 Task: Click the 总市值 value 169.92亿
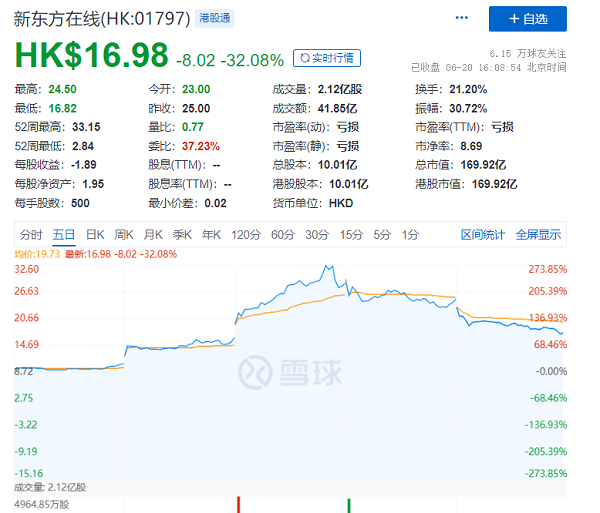tap(483, 165)
